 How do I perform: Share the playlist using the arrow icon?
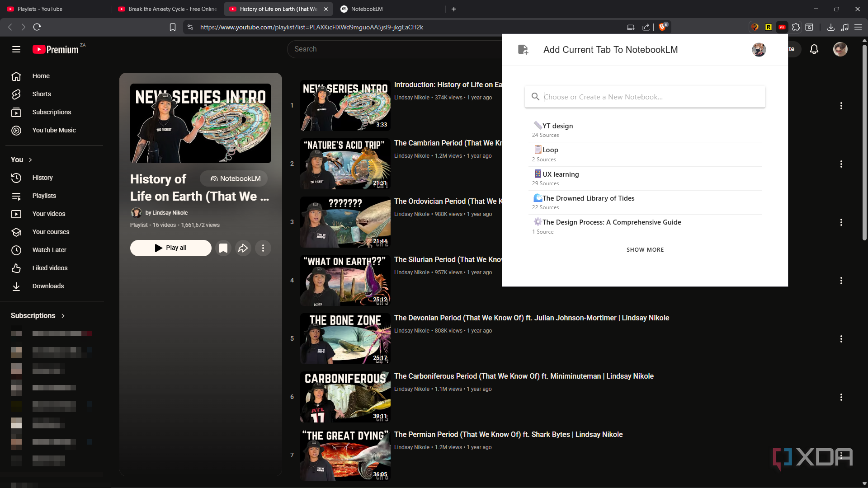coord(243,248)
